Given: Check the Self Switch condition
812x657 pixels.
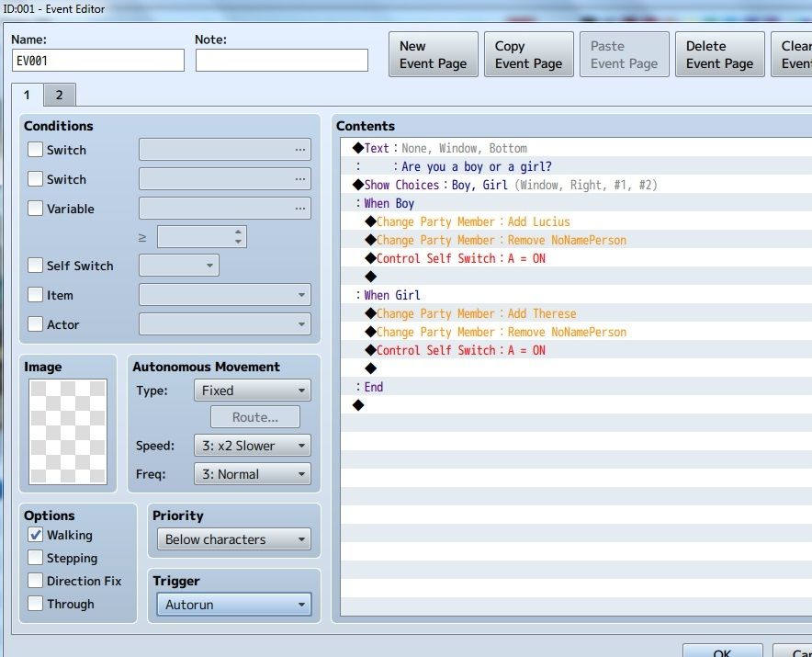Looking at the screenshot, I should click(x=35, y=266).
